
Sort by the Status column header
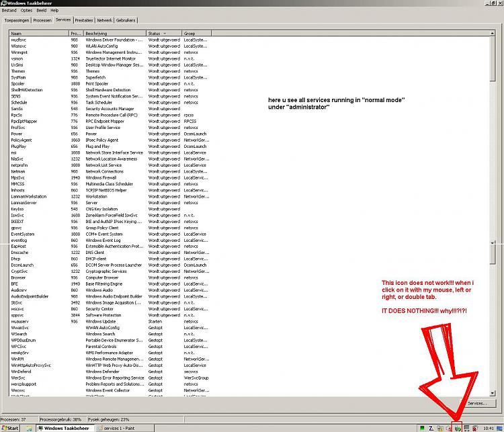point(164,34)
